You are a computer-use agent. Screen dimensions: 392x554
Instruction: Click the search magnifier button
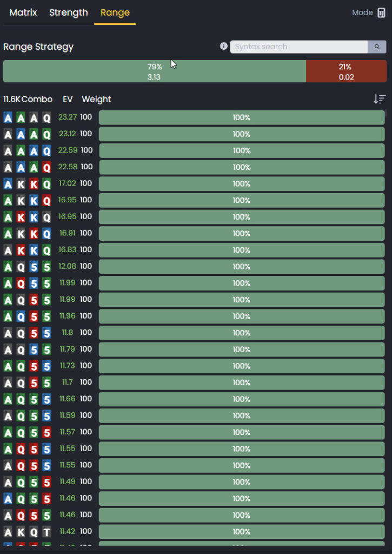[377, 47]
